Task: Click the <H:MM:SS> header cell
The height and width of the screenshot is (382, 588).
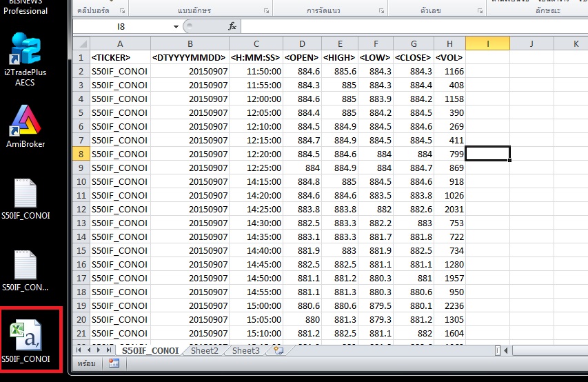Action: [256, 57]
